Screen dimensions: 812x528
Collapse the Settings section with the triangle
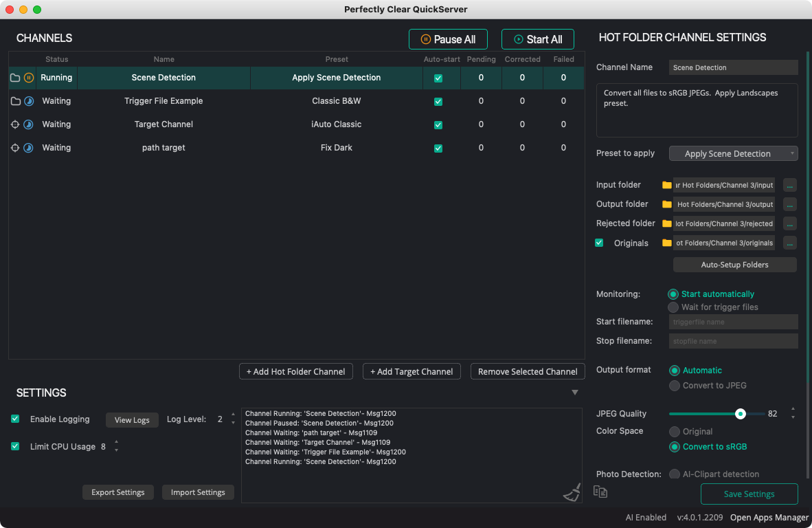(575, 393)
